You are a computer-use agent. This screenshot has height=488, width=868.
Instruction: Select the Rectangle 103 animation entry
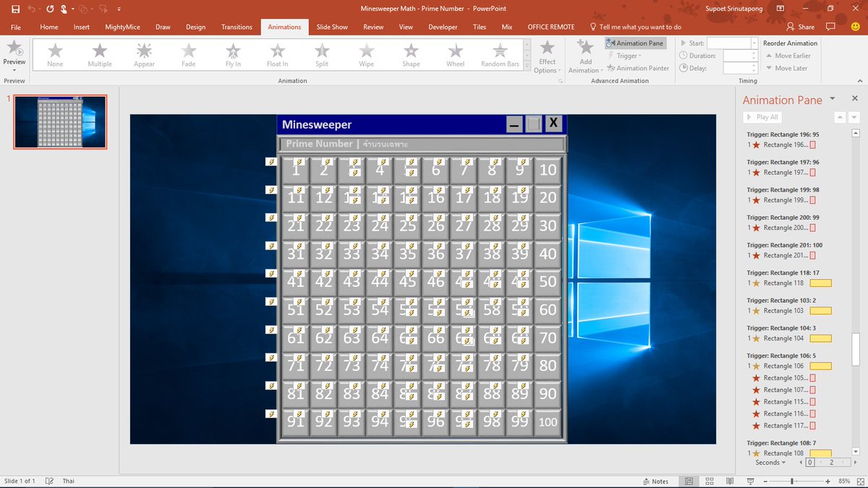[x=790, y=311]
